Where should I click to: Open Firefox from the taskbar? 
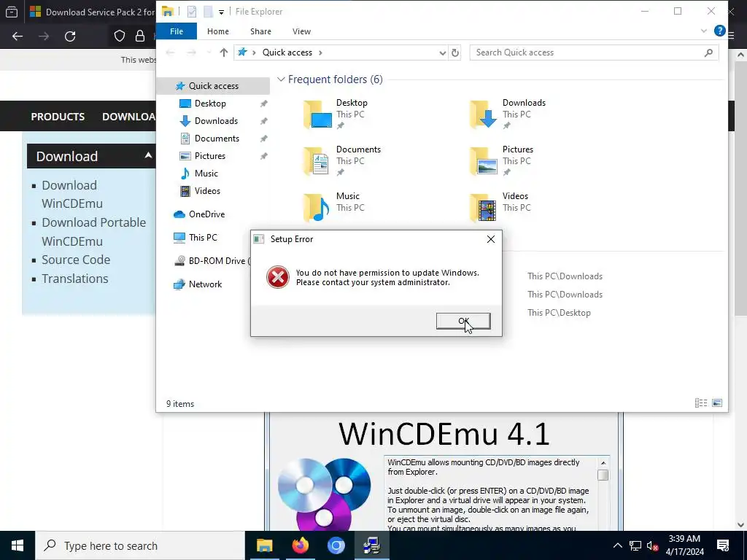300,545
